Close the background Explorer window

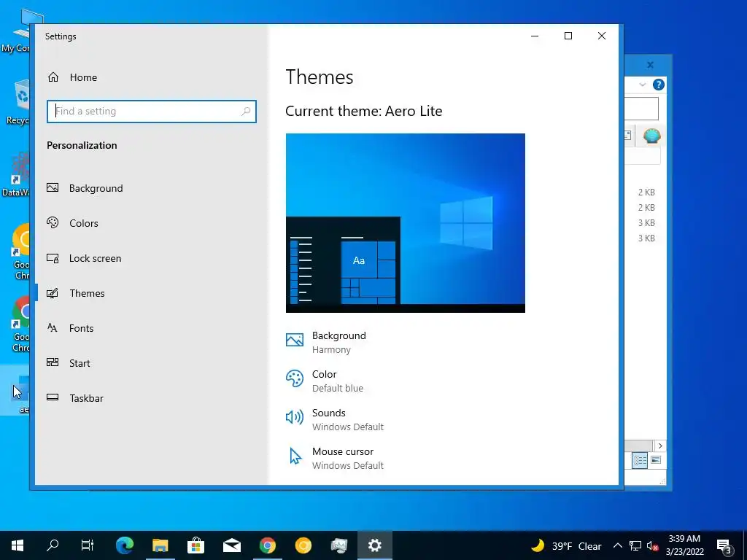[650, 65]
